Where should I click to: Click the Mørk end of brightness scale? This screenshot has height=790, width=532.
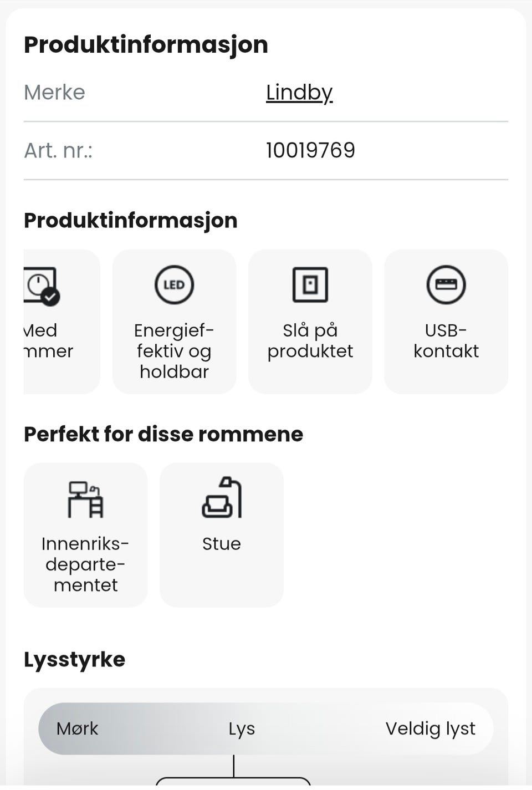pyautogui.click(x=77, y=728)
